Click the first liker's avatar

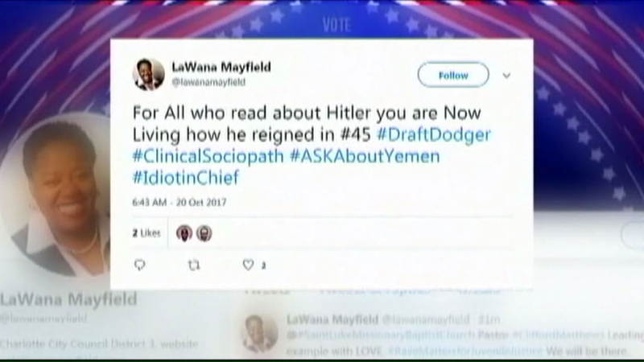[x=184, y=233]
